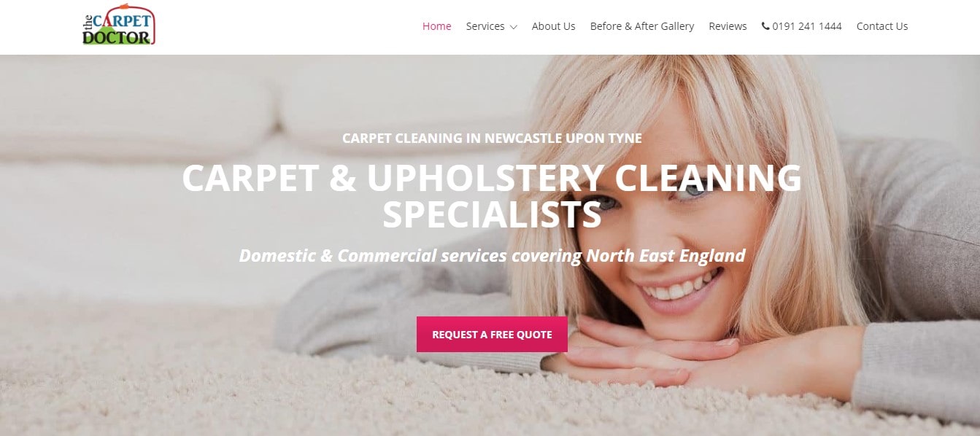980x436 pixels.
Task: Expand the Services dropdown chevron
Action: [513, 27]
